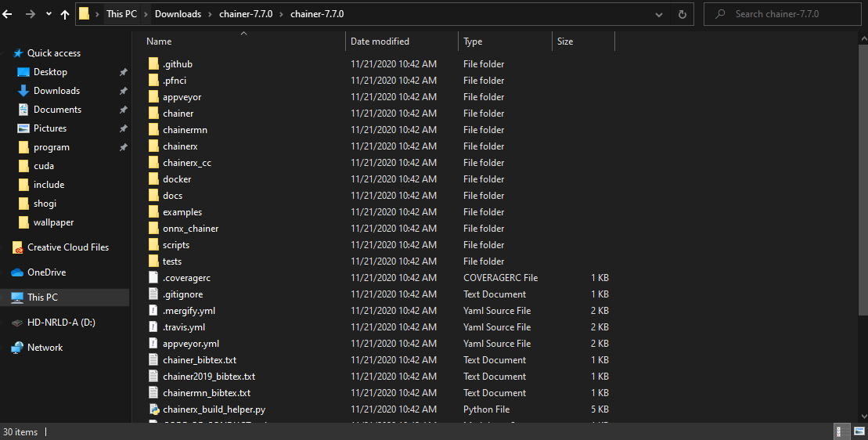
Task: Open shogi folder in sidebar
Action: [45, 204]
